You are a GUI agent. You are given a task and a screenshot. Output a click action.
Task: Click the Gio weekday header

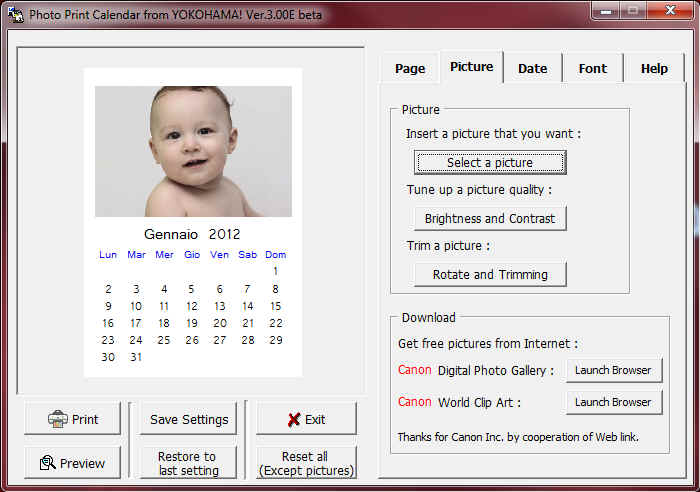(x=192, y=254)
